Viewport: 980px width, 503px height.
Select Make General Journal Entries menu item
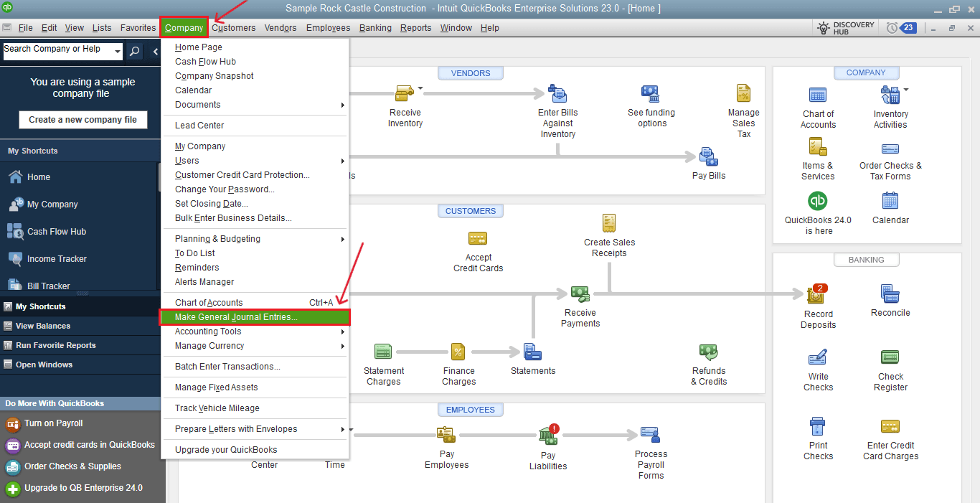coord(236,317)
